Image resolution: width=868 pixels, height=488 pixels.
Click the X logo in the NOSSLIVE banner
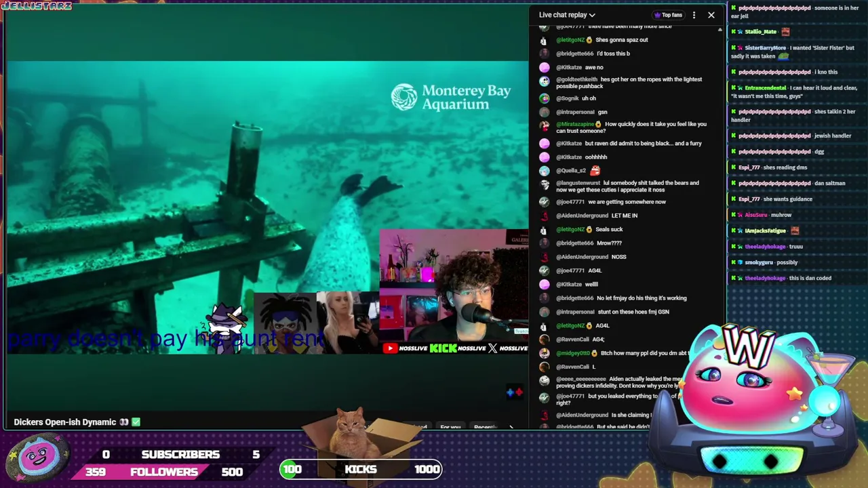pos(492,348)
